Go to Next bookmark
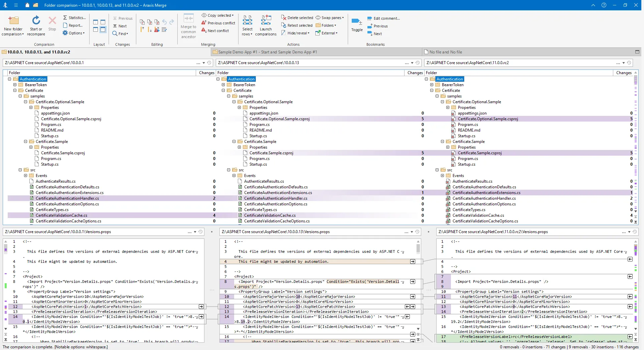Image resolution: width=644 pixels, height=350 pixels. pyautogui.click(x=374, y=34)
